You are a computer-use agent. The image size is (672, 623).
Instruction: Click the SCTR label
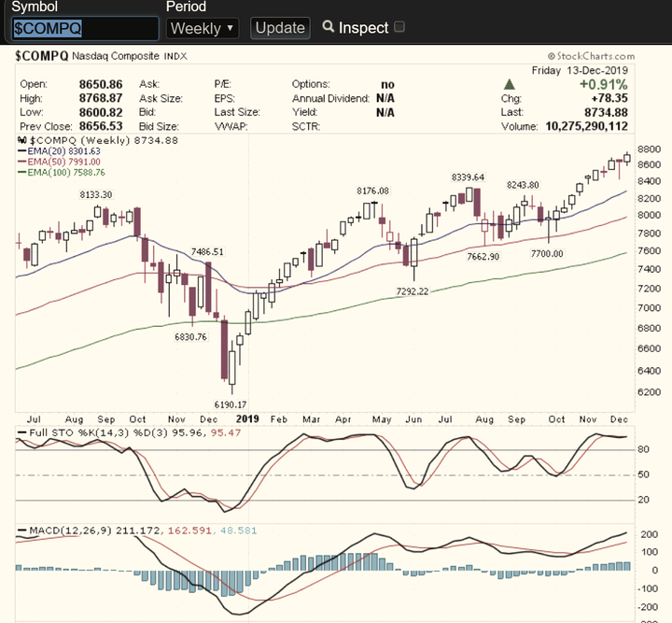306,126
